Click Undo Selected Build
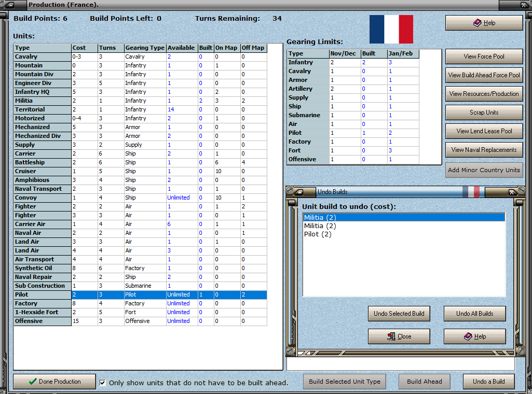The image size is (532, 394). pos(399,314)
